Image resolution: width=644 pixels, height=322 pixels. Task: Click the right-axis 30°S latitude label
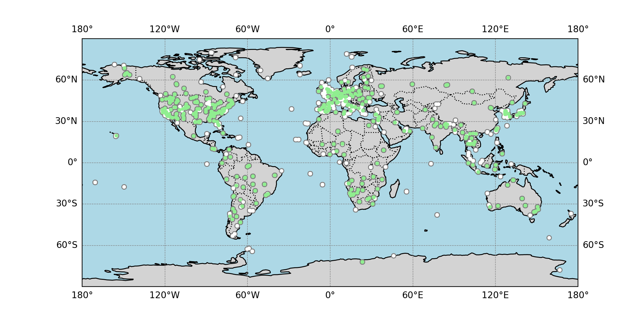593,204
